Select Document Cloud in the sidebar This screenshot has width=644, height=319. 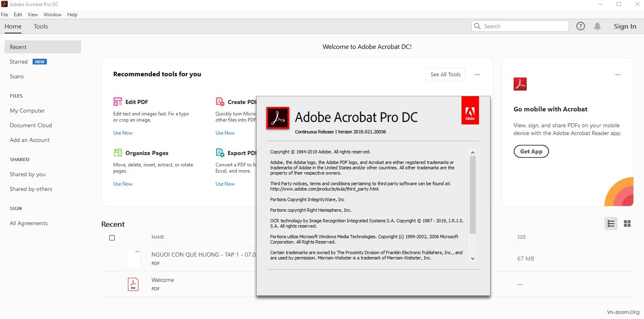pos(31,125)
